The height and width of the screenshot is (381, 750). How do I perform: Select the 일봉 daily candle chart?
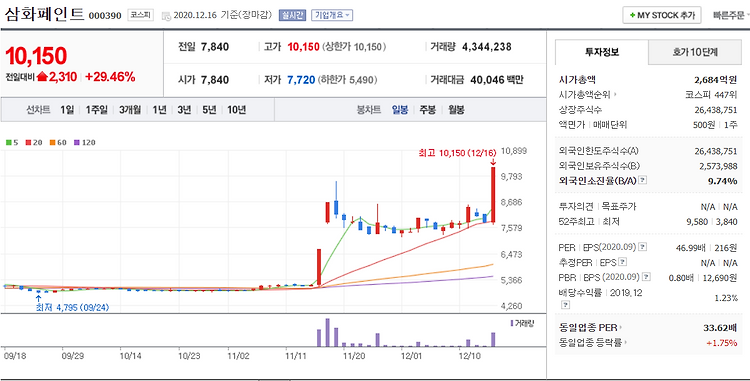click(x=400, y=110)
